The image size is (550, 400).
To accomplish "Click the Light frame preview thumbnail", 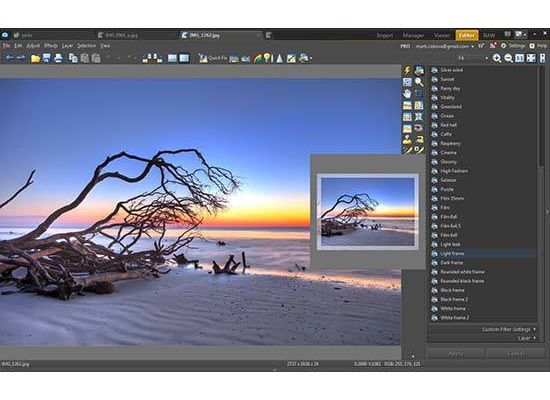I will coord(368,212).
